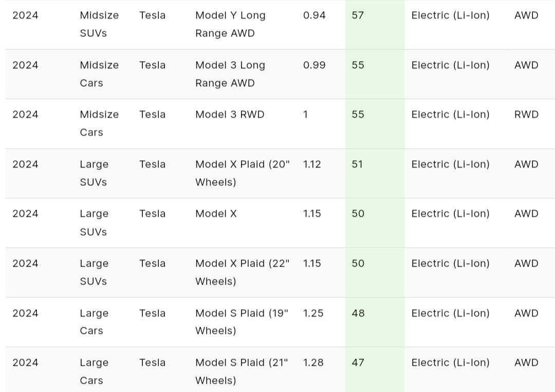This screenshot has height=392, width=555.
Task: Select the Model S Plaid 19" Wheels cell
Action: coord(242,322)
